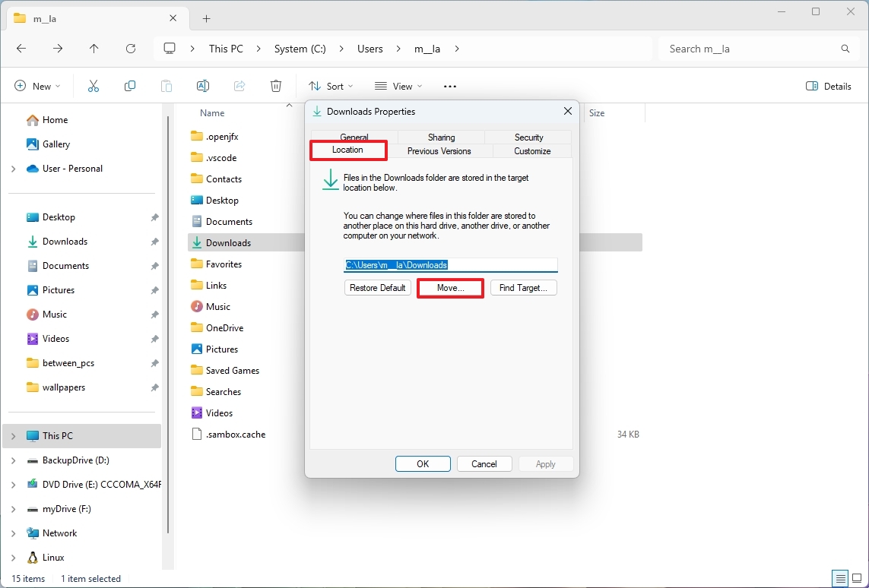This screenshot has width=869, height=588.
Task: Rename the selected item via the rename icon
Action: click(203, 86)
